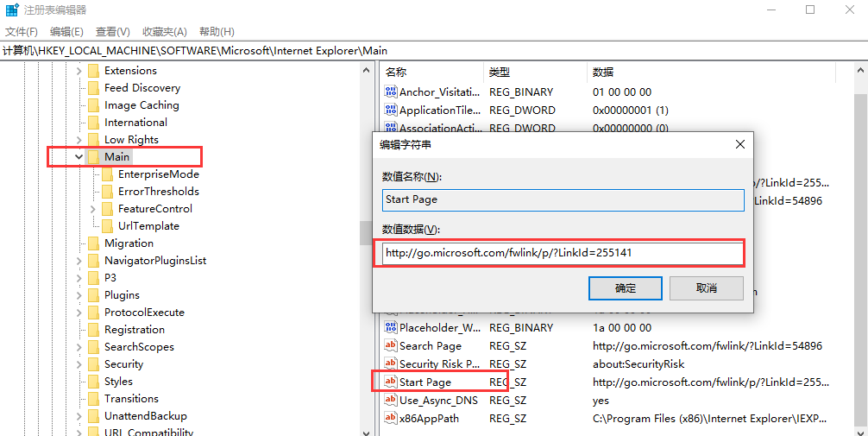Select the Security folder icon

tap(93, 364)
